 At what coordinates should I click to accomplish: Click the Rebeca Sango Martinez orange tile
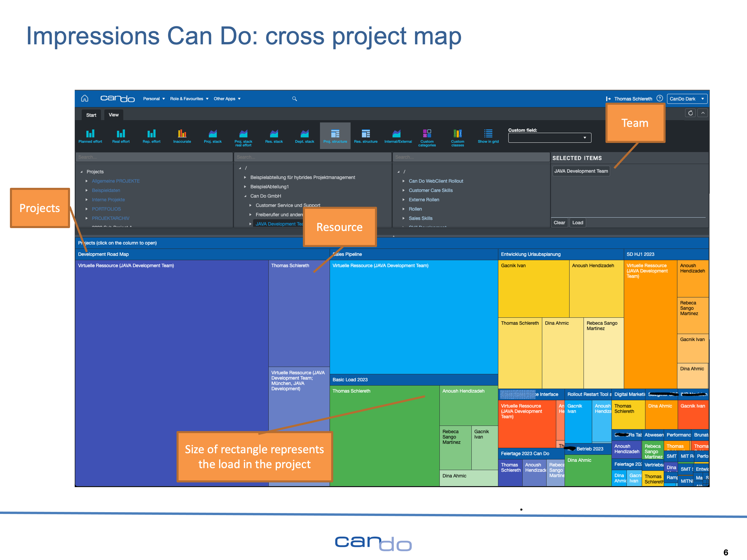tap(692, 315)
